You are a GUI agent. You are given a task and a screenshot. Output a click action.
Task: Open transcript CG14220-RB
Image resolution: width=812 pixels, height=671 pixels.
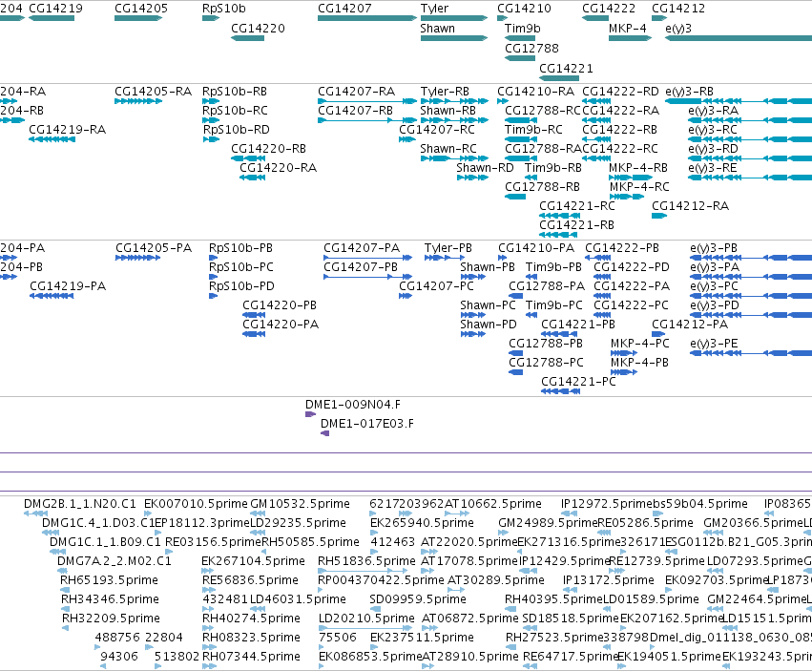pos(269,149)
